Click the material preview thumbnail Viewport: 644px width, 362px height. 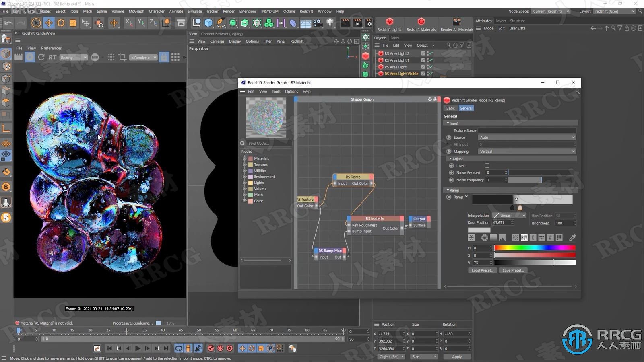coord(266,118)
